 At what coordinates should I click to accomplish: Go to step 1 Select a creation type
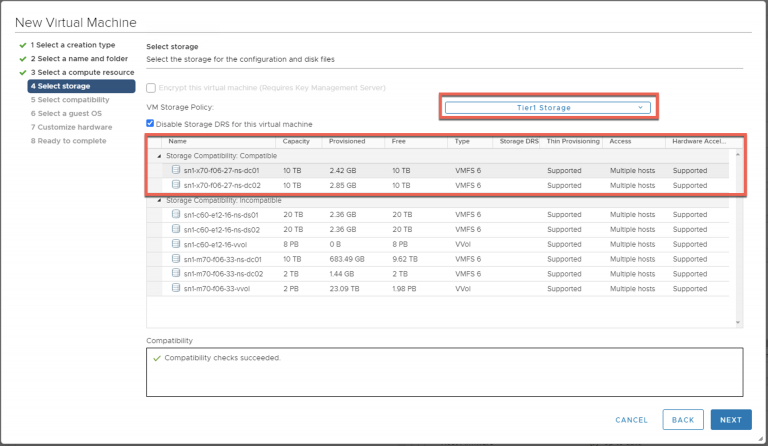click(72, 45)
